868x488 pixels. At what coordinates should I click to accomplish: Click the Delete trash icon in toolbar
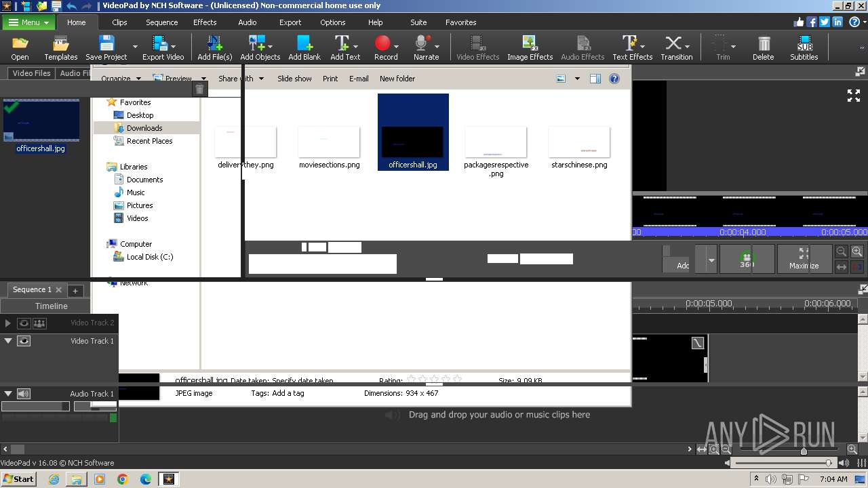tap(763, 47)
